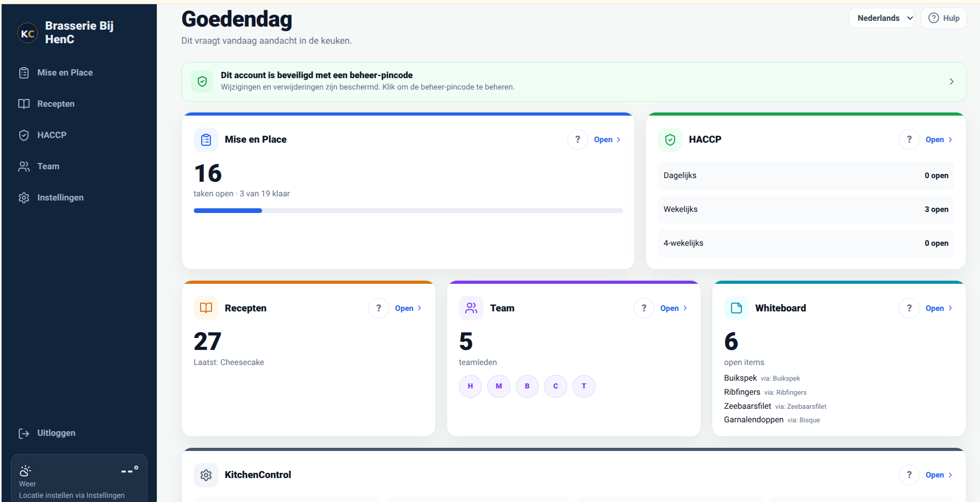The height and width of the screenshot is (502, 980).
Task: Open the Mise en Place card link
Action: coord(607,140)
